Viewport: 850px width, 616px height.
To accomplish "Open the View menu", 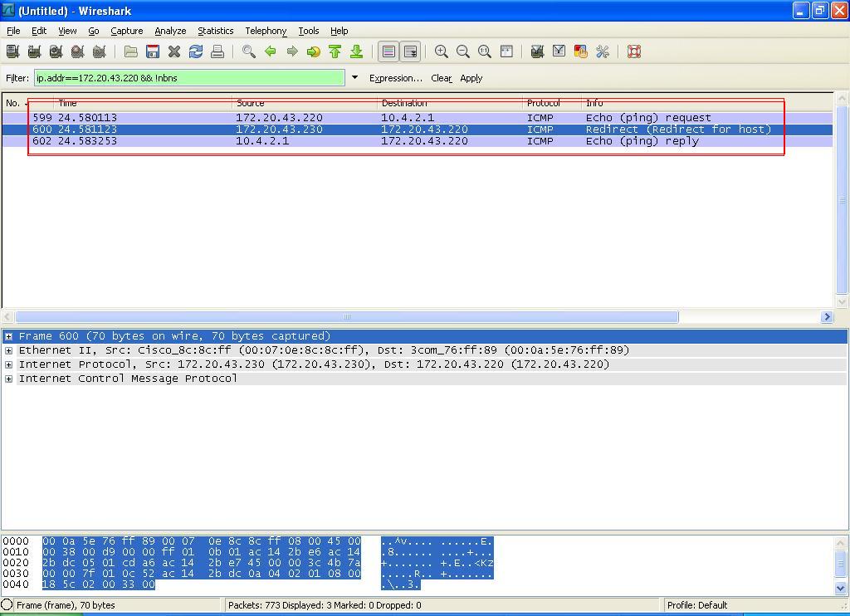I will coord(67,31).
